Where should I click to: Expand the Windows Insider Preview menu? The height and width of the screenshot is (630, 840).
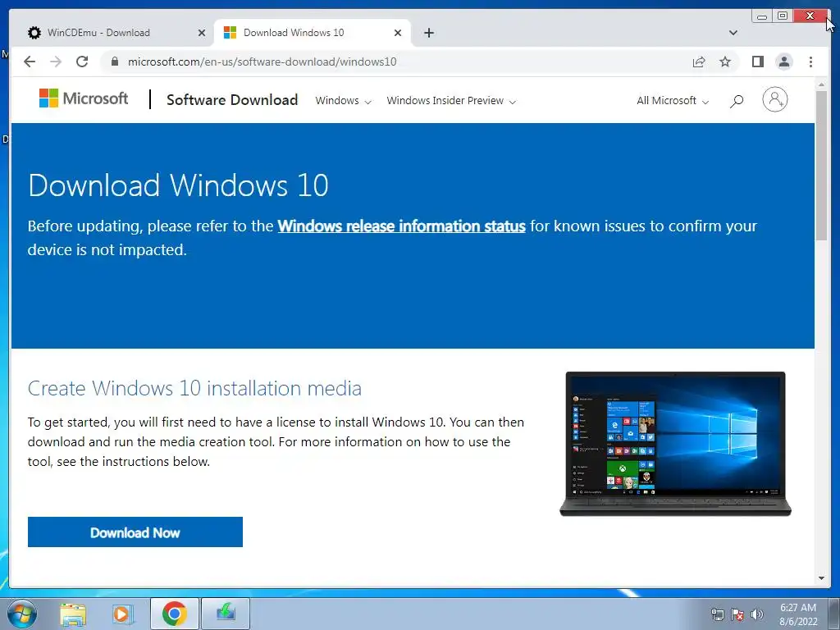451,101
